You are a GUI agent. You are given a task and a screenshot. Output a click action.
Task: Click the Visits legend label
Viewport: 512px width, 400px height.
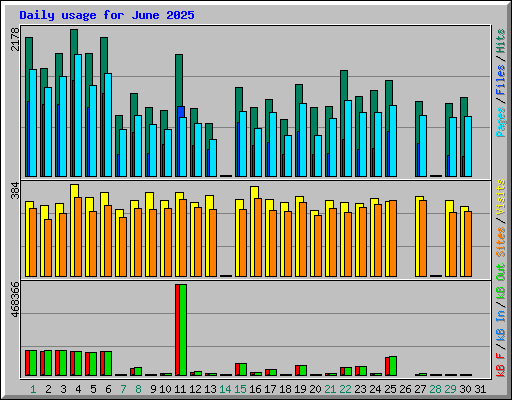click(501, 198)
